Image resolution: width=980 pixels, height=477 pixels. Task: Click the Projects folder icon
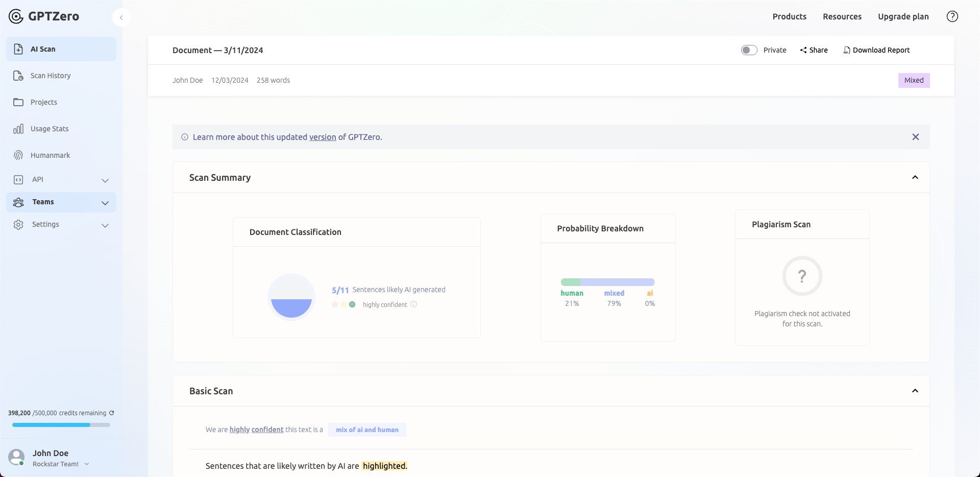coord(18,102)
